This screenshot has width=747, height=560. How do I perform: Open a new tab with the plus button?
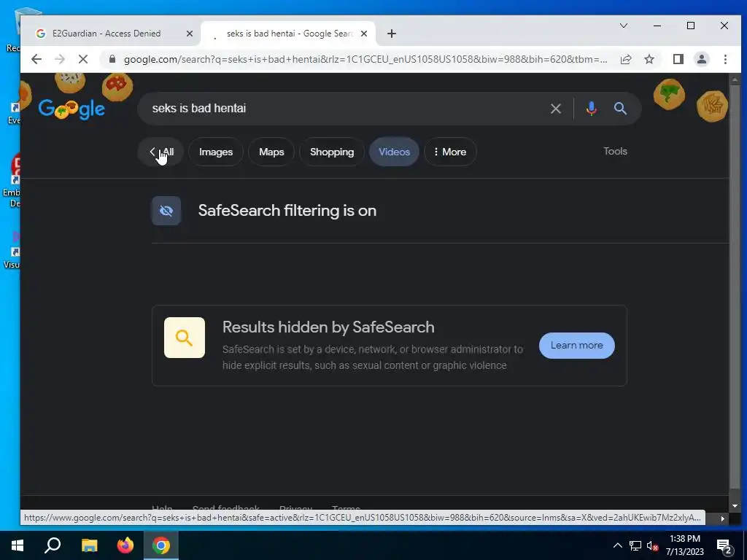(392, 34)
